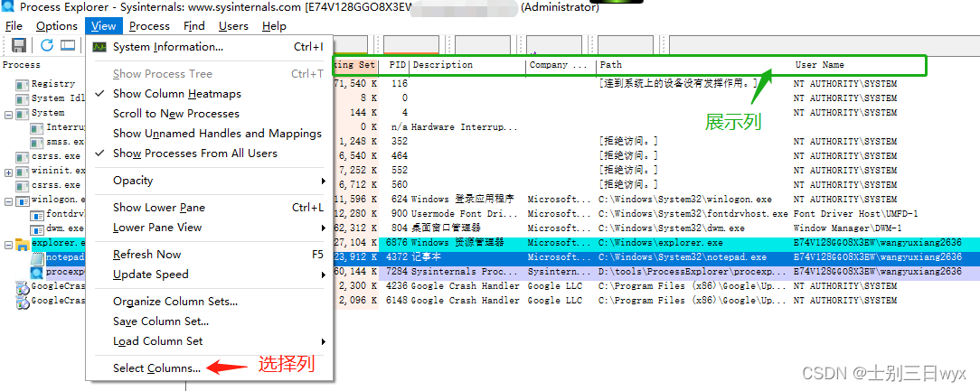Click the procexp magnifier icon
980x391 pixels.
tap(37, 273)
